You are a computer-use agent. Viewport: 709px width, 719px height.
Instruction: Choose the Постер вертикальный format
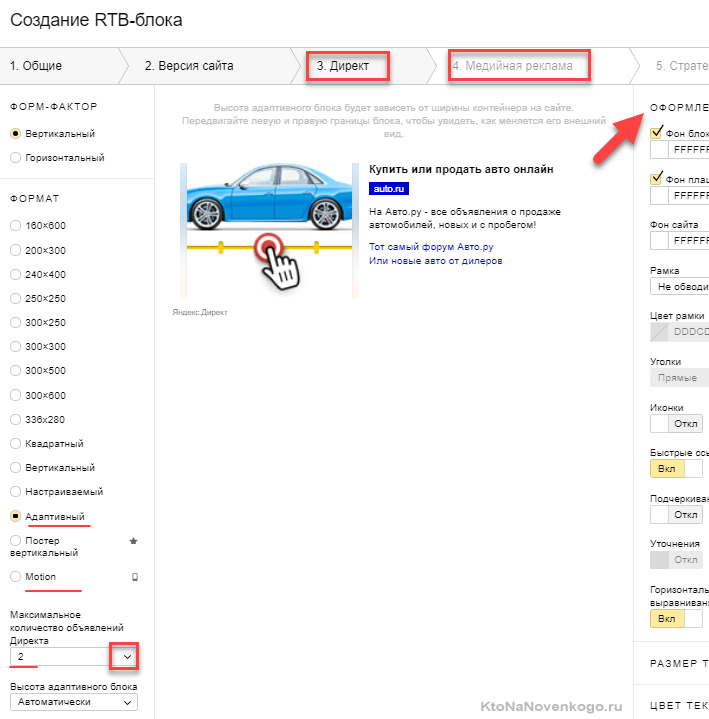16,541
